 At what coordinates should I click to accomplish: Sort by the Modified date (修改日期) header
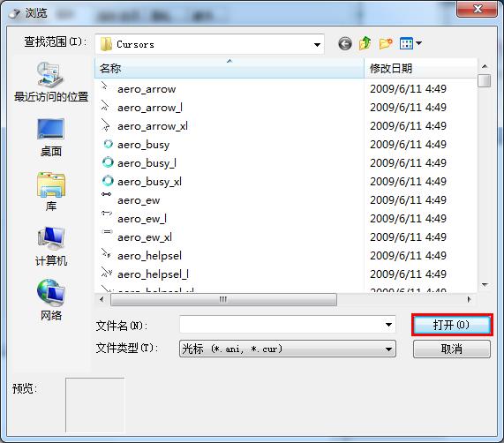420,68
